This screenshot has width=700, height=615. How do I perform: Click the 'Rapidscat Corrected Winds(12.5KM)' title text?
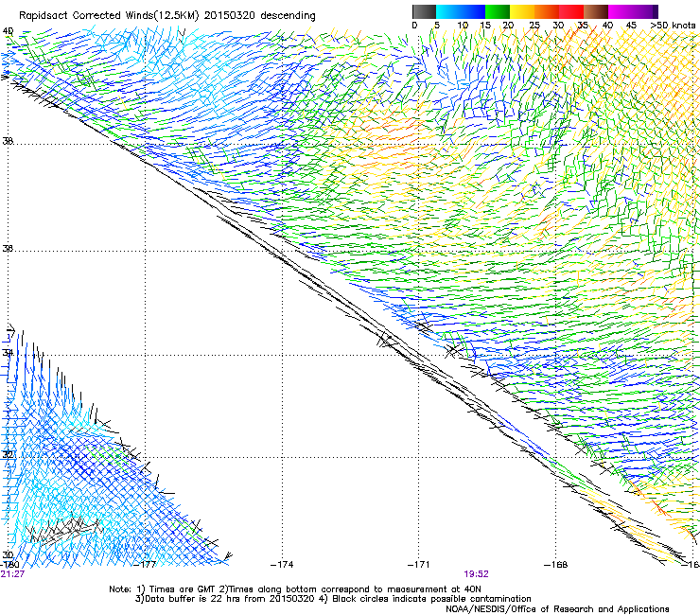(109, 16)
